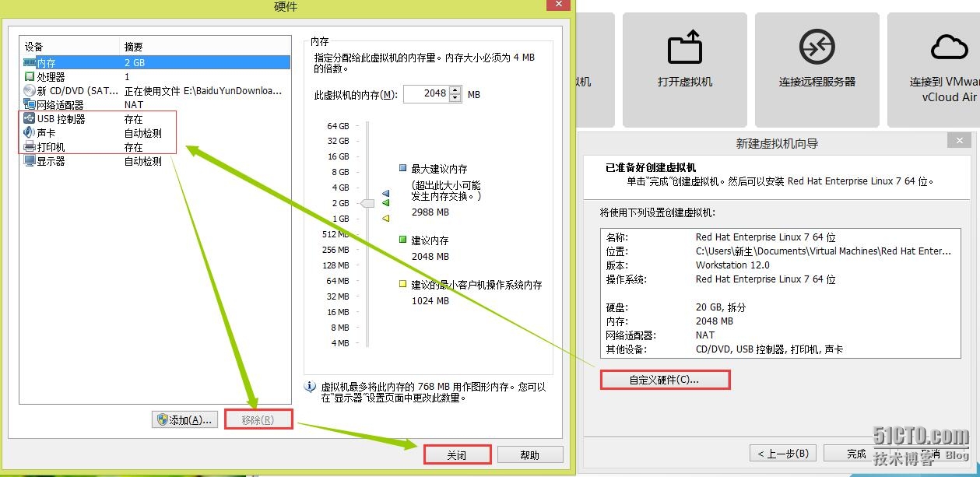Click the info icon beside graphics memory note
This screenshot has width=980, height=477.
tap(310, 386)
